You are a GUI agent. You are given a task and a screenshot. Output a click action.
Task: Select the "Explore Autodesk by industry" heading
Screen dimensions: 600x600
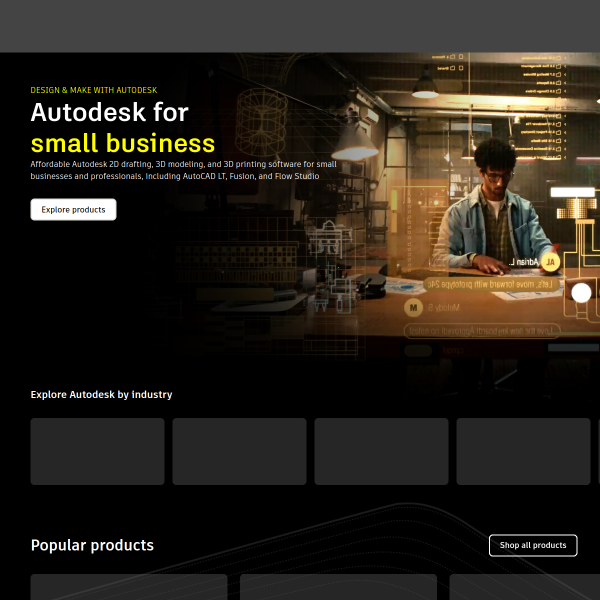click(x=101, y=395)
